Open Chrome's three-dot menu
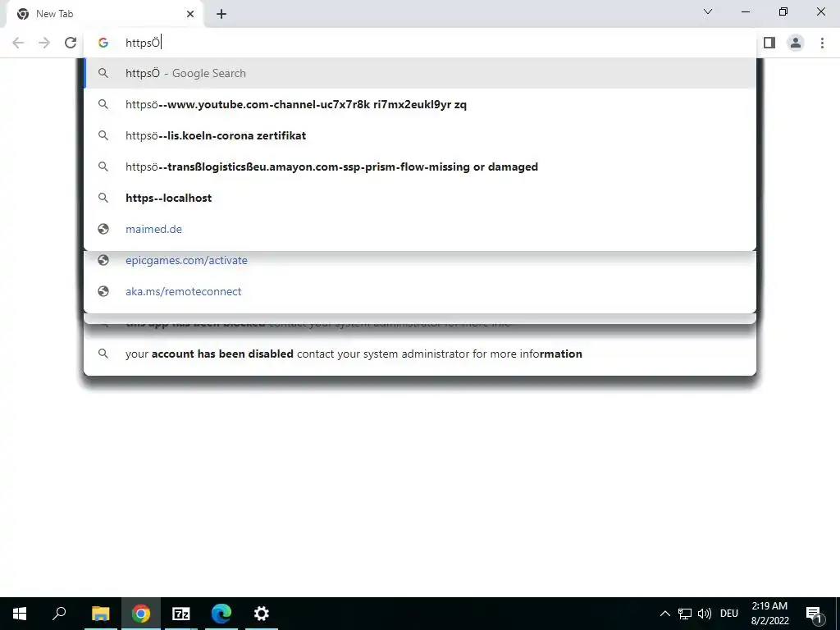This screenshot has width=840, height=630. pos(822,43)
